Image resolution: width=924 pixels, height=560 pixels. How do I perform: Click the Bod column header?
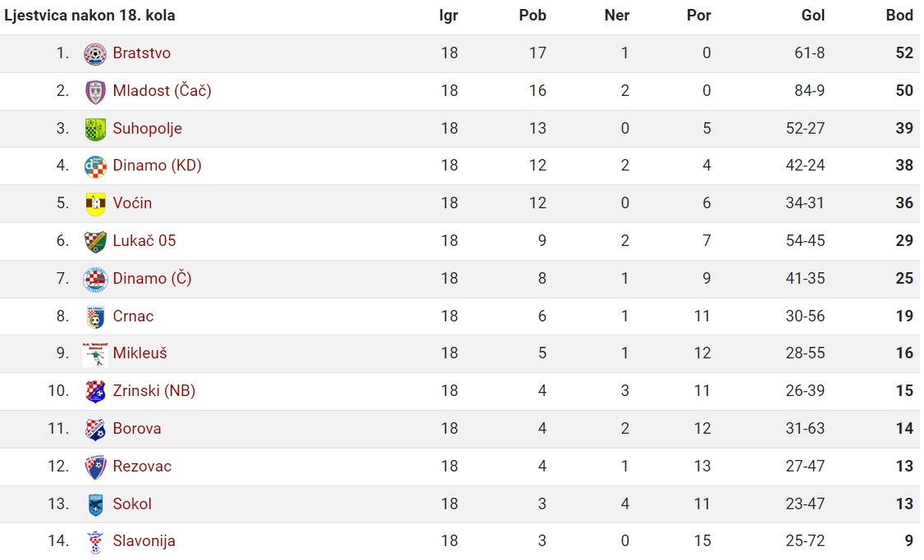(899, 16)
